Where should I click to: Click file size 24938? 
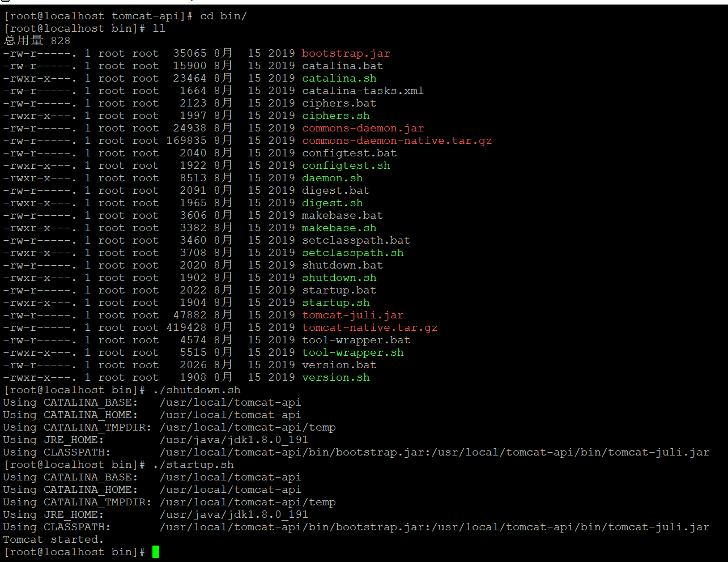(190, 128)
